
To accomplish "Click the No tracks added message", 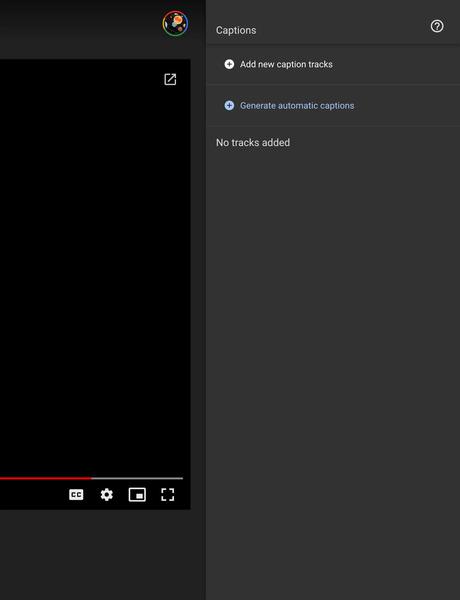I will tap(253, 142).
